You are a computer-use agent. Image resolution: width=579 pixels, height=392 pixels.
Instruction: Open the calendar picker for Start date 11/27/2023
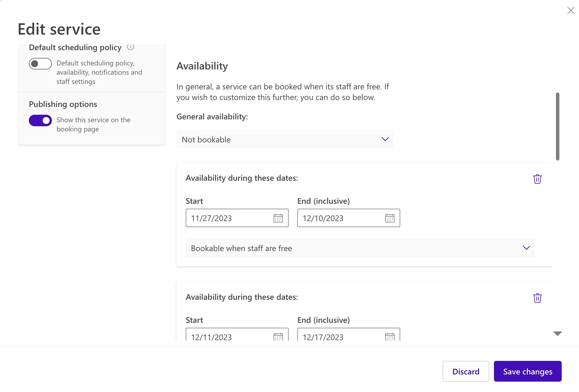[278, 218]
